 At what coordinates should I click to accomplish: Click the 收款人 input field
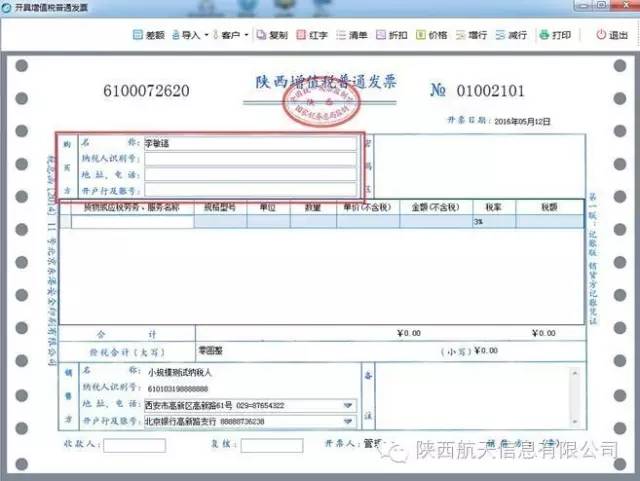pos(135,445)
